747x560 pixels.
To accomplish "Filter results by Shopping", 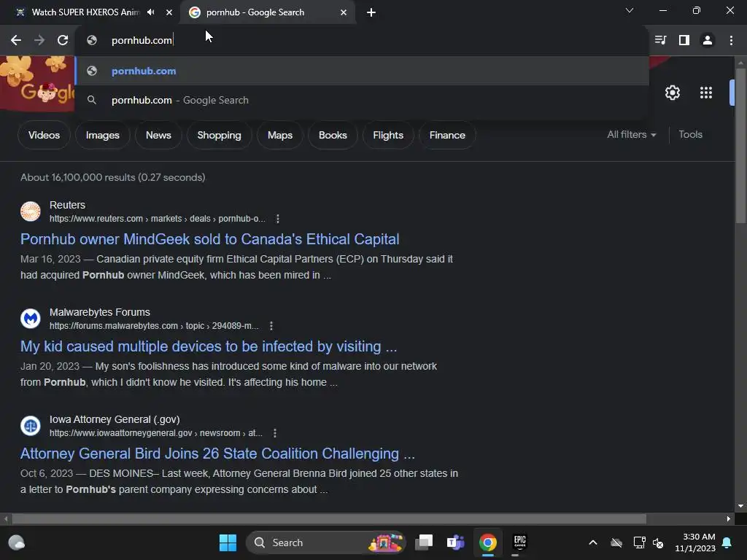I will 219,135.
